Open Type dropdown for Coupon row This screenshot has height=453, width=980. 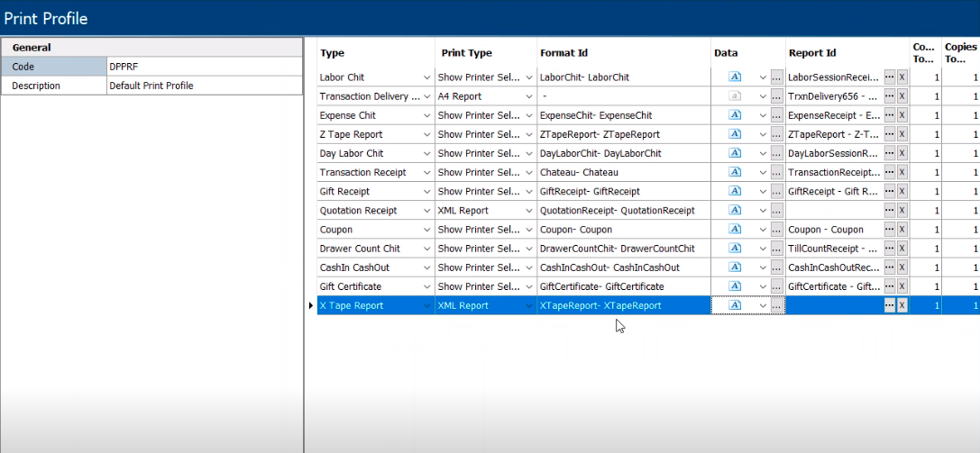pos(427,230)
